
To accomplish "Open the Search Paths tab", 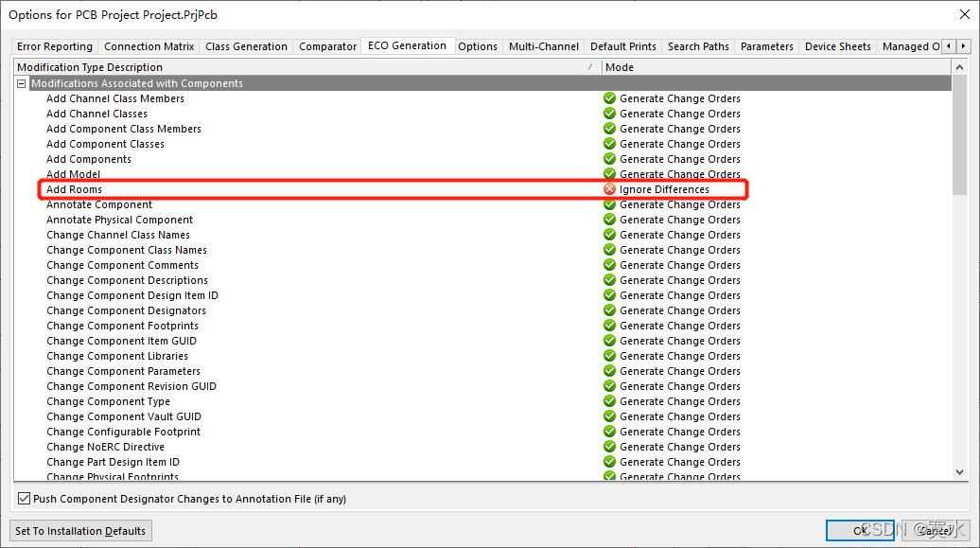I will (698, 46).
